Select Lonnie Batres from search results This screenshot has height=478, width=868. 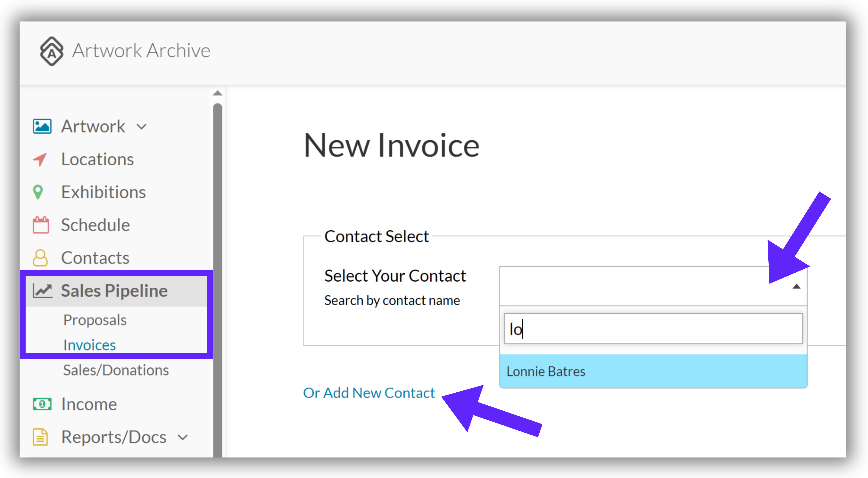coord(653,371)
